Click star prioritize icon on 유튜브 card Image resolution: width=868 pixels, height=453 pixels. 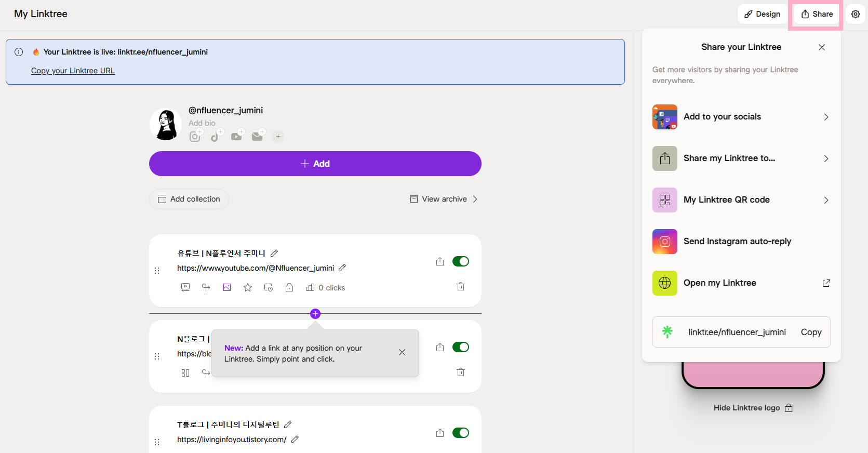[x=248, y=287]
